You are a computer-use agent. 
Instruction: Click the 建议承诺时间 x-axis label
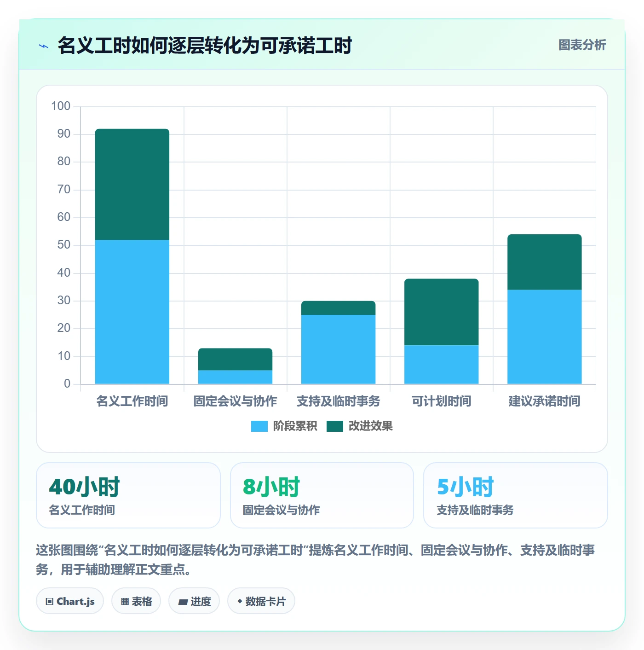(x=544, y=401)
